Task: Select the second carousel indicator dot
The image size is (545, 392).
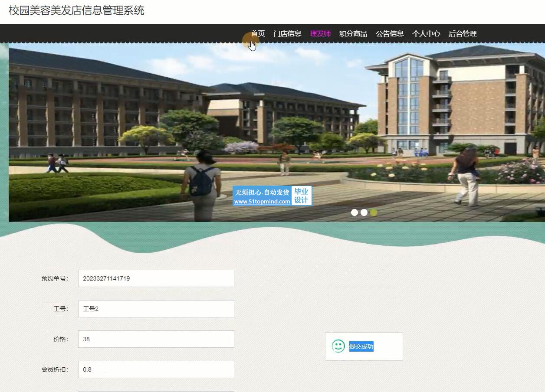Action: (364, 212)
